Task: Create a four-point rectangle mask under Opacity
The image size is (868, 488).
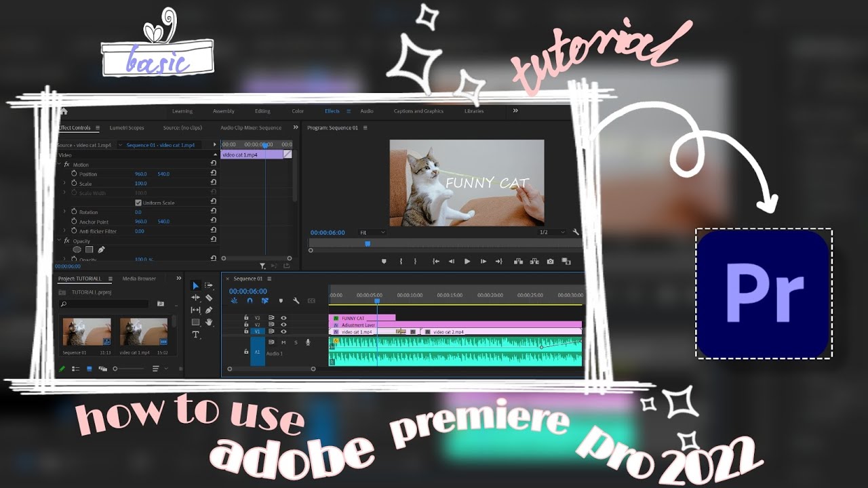Action: pos(89,249)
